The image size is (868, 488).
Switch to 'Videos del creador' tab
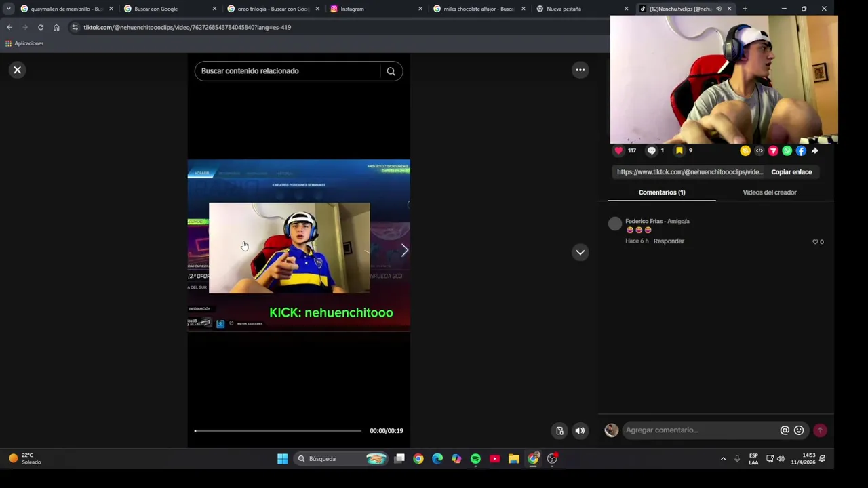pos(770,192)
